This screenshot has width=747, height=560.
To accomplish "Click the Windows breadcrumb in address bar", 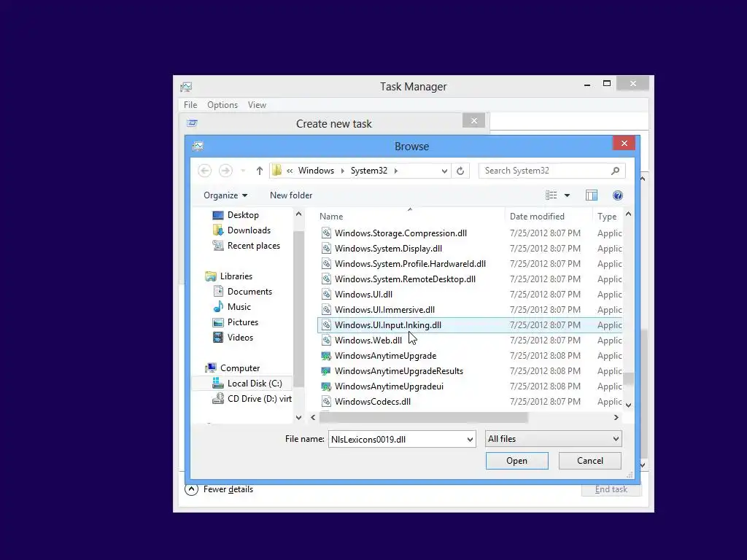I will coord(316,171).
